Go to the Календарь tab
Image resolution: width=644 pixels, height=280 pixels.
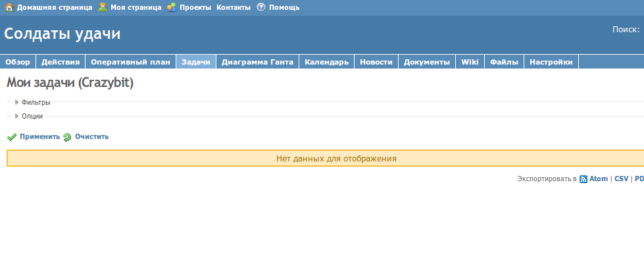(x=327, y=62)
